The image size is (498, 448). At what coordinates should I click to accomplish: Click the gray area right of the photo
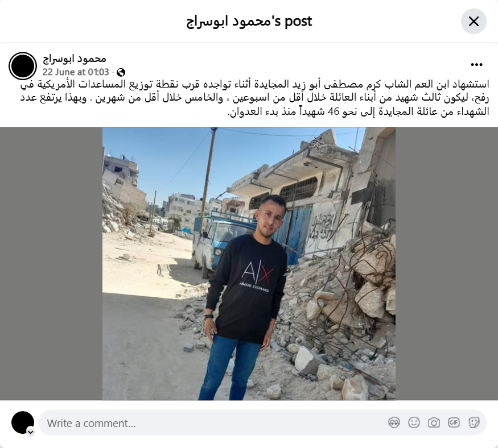click(x=447, y=264)
